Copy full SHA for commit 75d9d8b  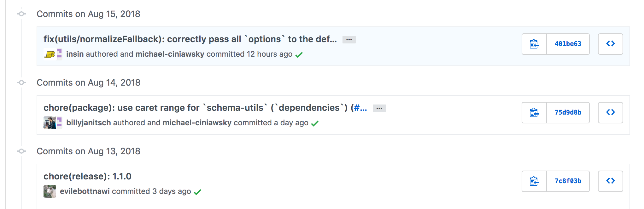point(534,113)
